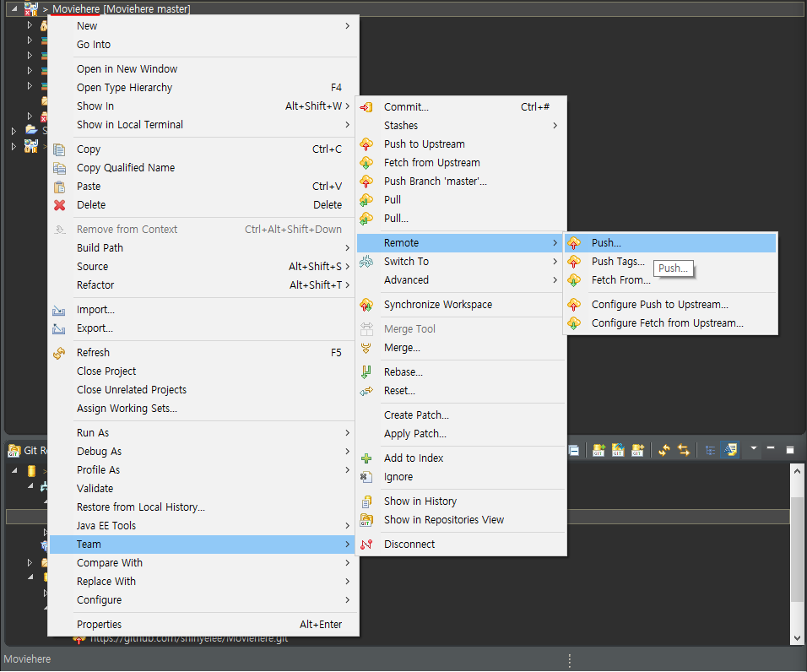Clone a Git repository toolbar icon
Image resolution: width=807 pixels, height=672 pixels.
[618, 450]
